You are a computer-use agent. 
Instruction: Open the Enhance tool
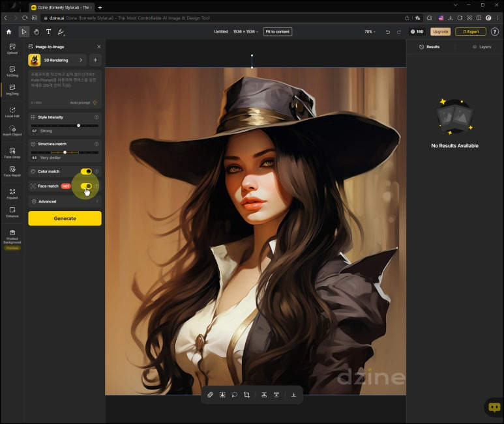(x=12, y=212)
